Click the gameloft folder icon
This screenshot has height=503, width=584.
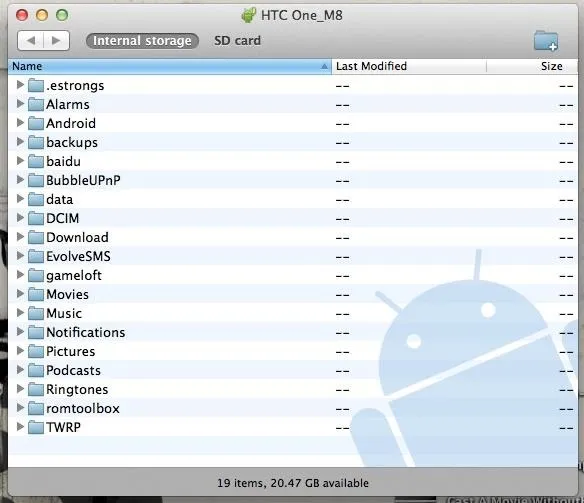point(36,275)
